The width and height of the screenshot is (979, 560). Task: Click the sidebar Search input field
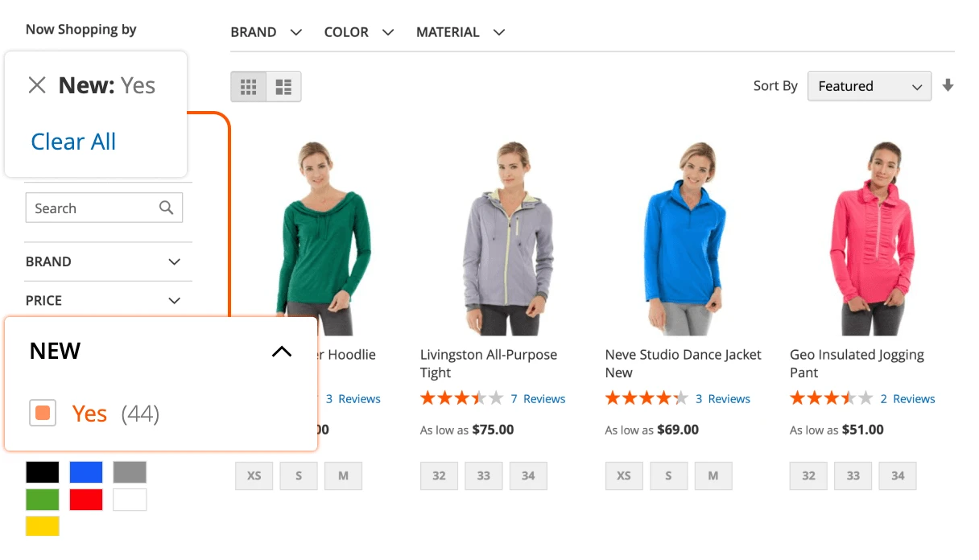[89, 208]
